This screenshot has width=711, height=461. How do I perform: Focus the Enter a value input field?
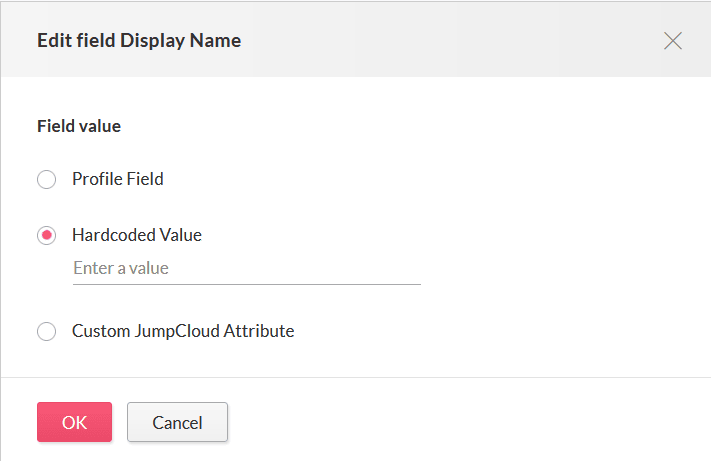tap(246, 268)
